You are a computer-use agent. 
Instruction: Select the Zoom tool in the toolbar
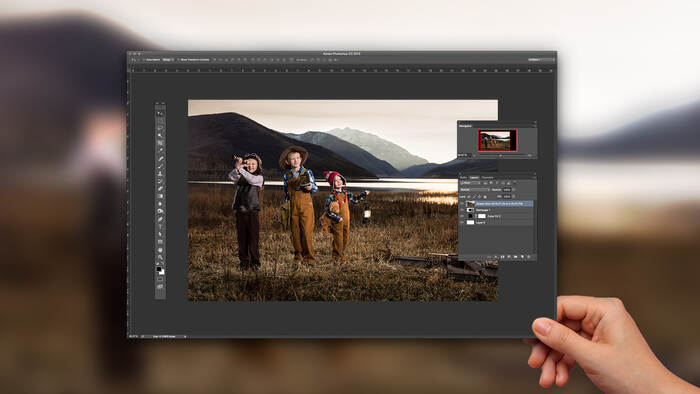160,257
